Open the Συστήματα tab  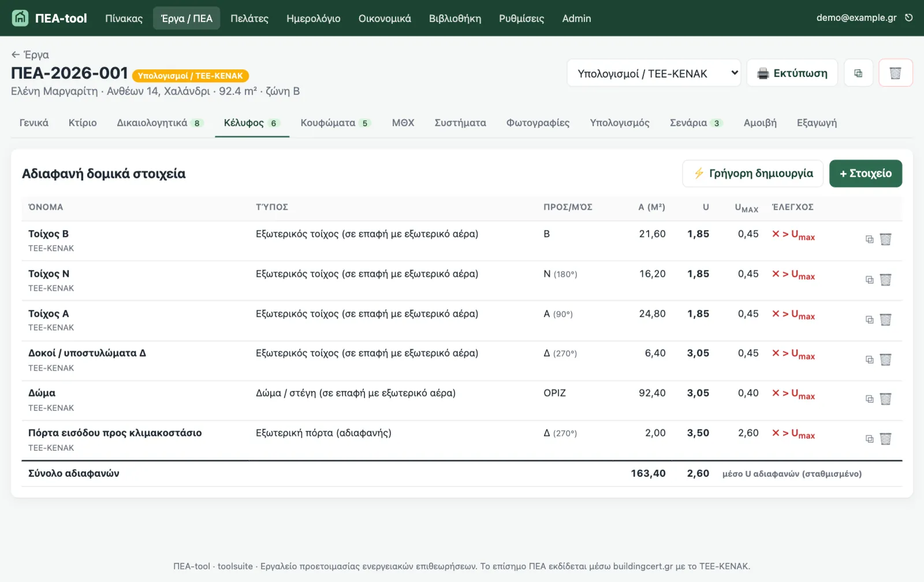(x=460, y=123)
